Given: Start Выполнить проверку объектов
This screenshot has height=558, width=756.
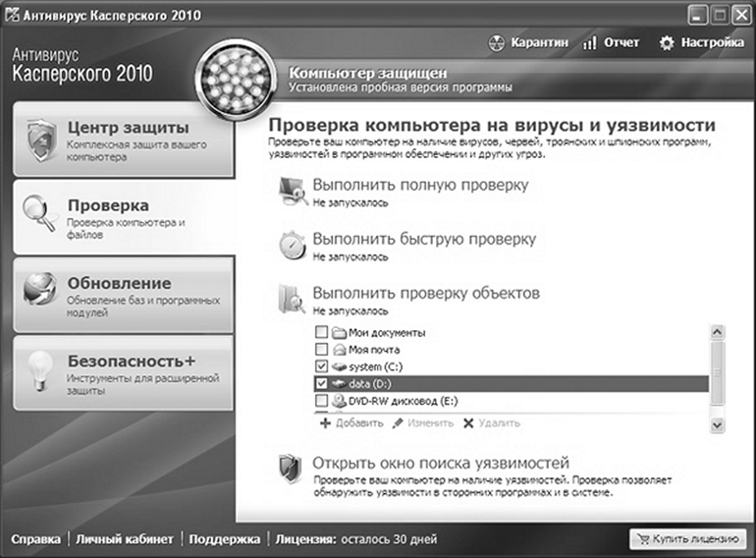Looking at the screenshot, I should pos(426,293).
